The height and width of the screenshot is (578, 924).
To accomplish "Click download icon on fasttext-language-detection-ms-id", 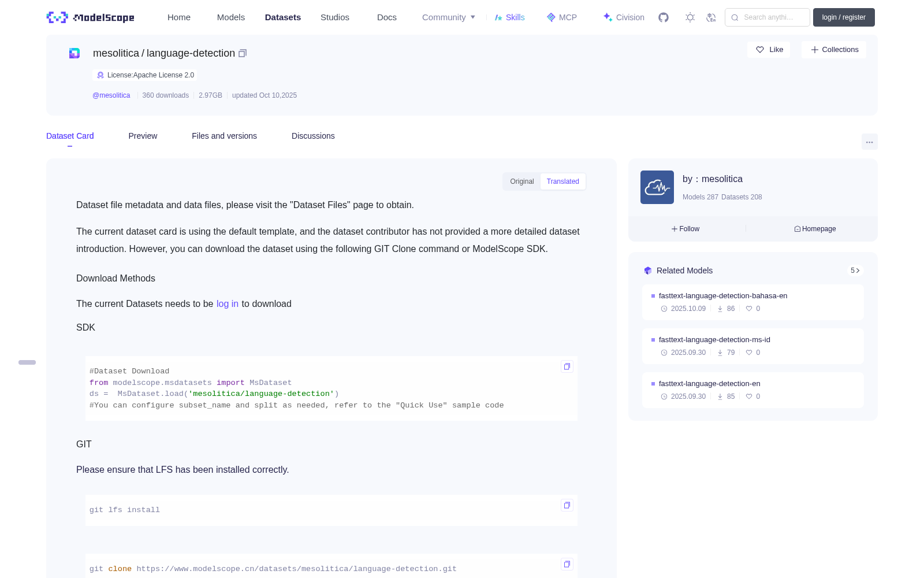I will tap(720, 353).
